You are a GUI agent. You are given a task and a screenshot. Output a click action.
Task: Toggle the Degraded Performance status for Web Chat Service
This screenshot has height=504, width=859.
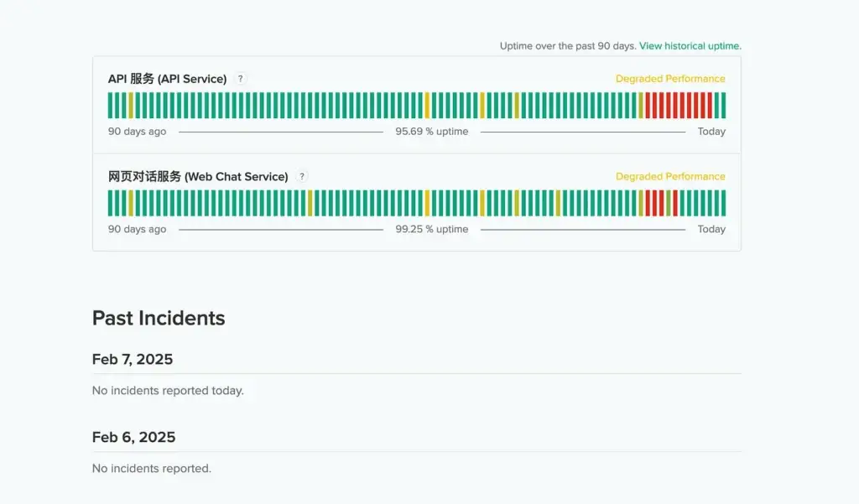(x=669, y=176)
